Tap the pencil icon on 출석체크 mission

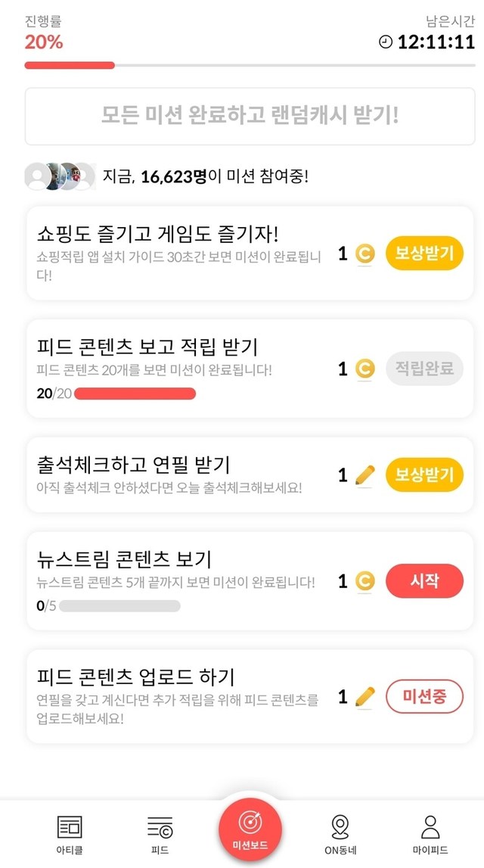click(x=365, y=475)
